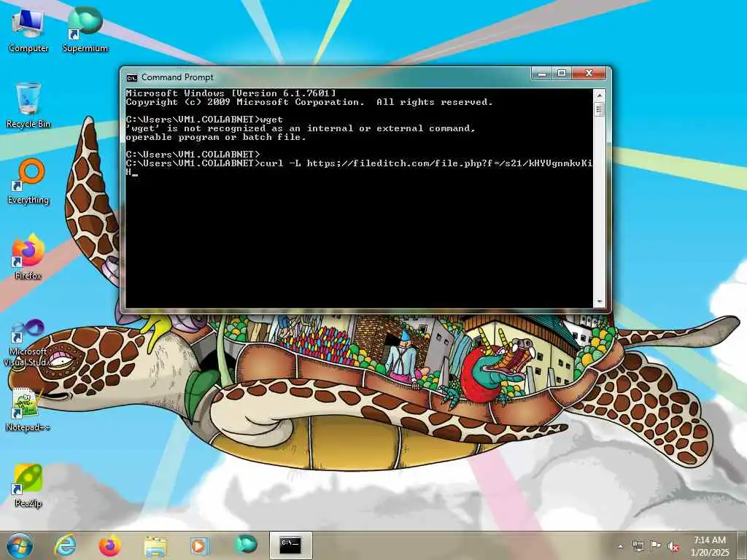Image resolution: width=747 pixels, height=560 pixels.
Task: Select the Firefox desktop shortcut
Action: tap(28, 257)
